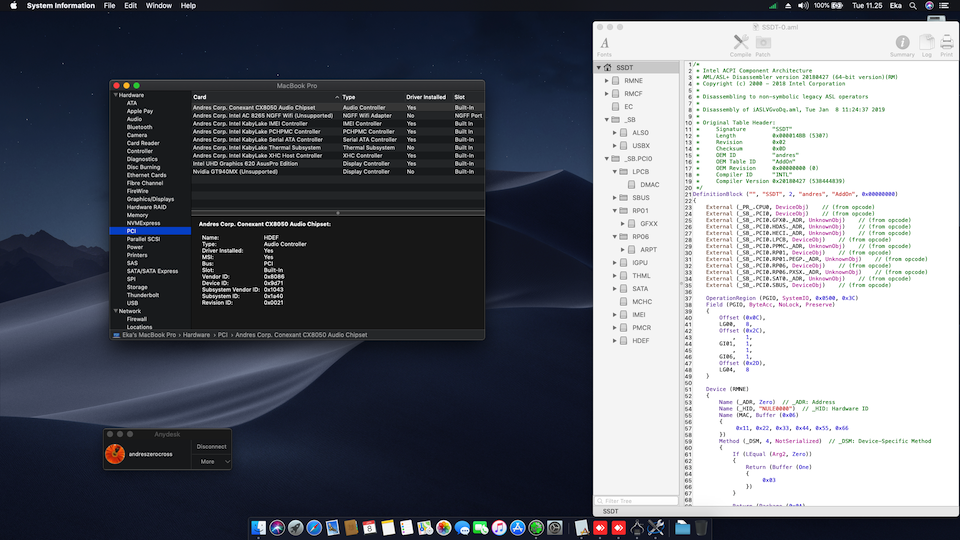
Task: Select Intel UHD Graphics 620 AsusPro Edition row
Action: pyautogui.click(x=337, y=163)
